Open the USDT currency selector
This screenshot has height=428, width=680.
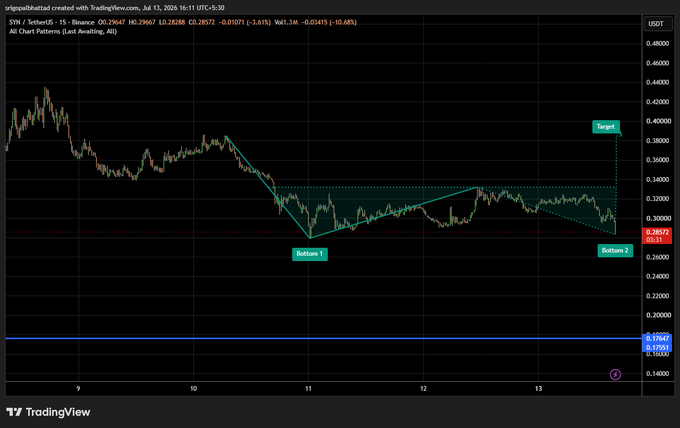click(656, 24)
